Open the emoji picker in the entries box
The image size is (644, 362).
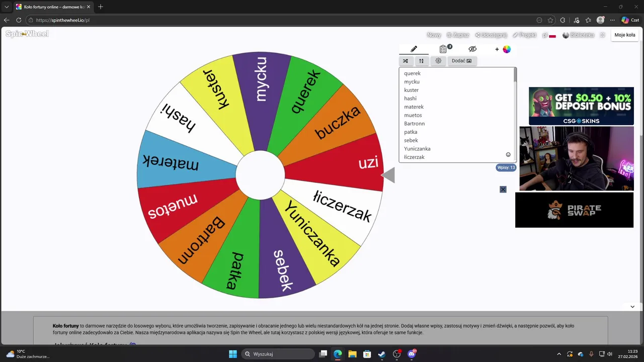tap(508, 154)
